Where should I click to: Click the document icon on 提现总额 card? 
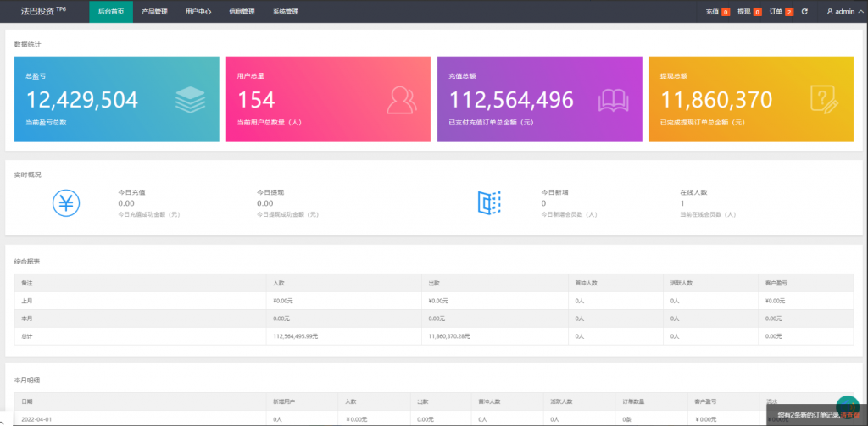point(824,99)
